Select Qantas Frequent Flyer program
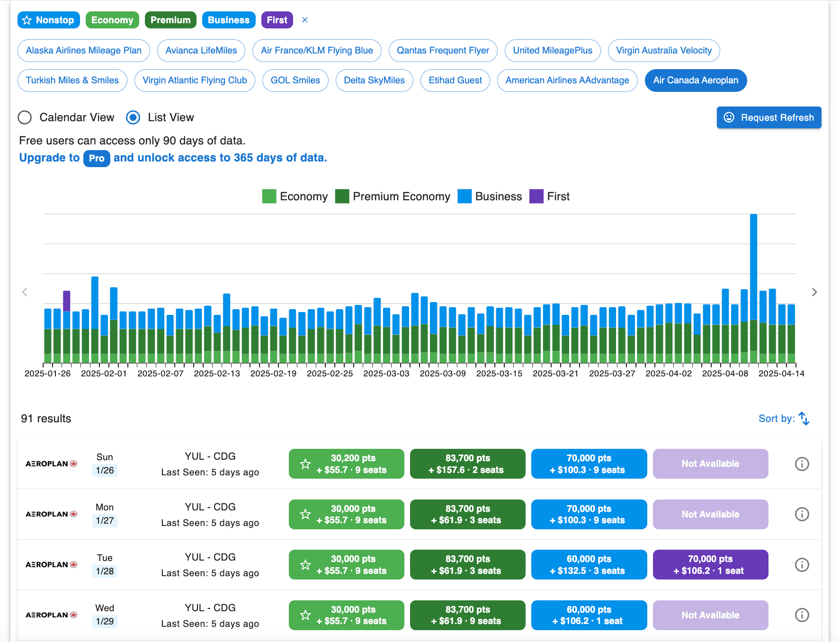Viewport: 840px width, 642px height. 443,51
